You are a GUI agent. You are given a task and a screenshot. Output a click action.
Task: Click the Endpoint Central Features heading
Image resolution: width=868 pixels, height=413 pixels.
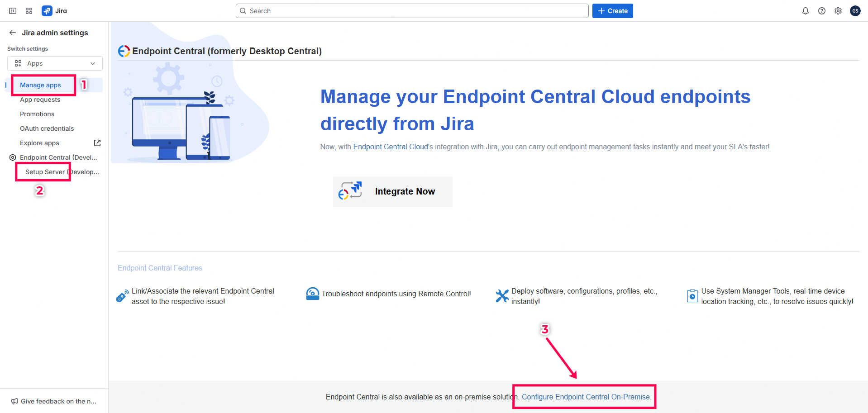[x=160, y=268]
